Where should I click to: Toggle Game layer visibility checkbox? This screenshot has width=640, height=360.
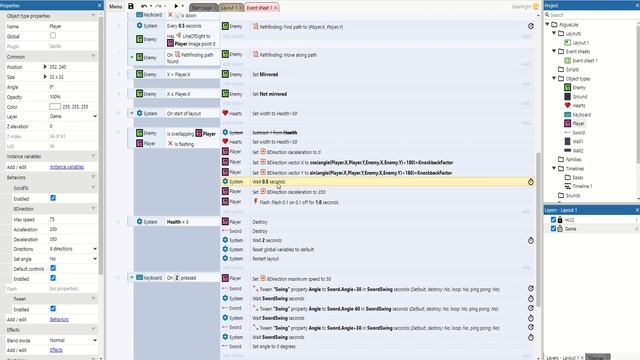[x=553, y=229]
